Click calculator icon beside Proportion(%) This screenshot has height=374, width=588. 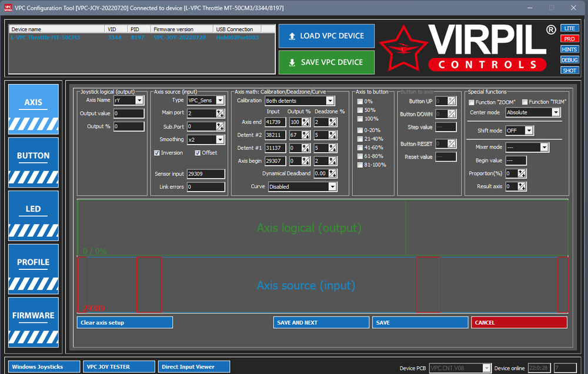pos(522,173)
